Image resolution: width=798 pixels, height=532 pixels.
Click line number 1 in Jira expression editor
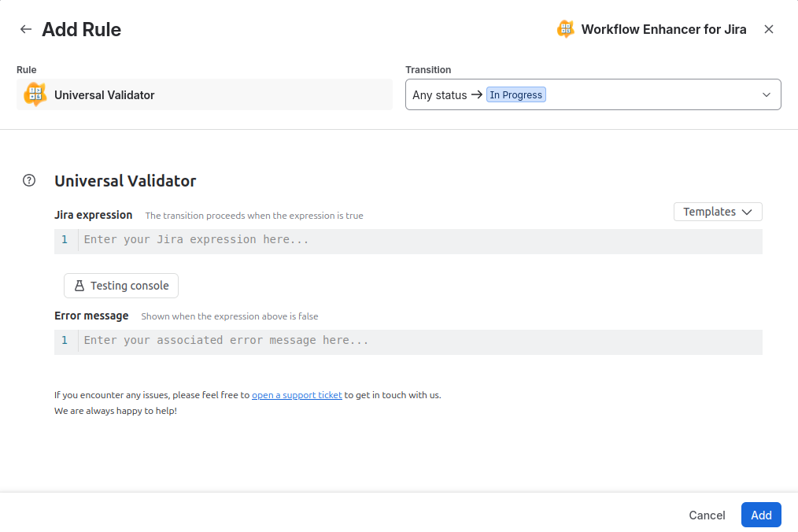click(65, 240)
